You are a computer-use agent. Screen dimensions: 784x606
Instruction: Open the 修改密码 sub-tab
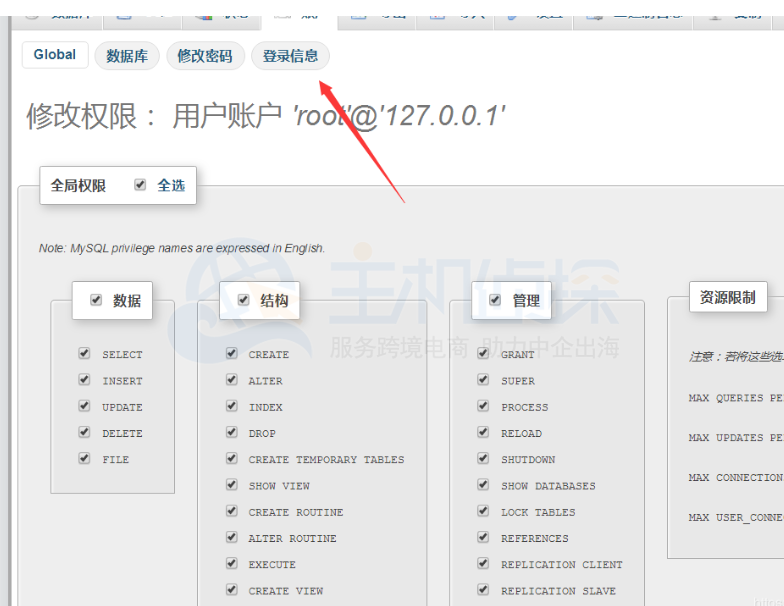coord(205,56)
